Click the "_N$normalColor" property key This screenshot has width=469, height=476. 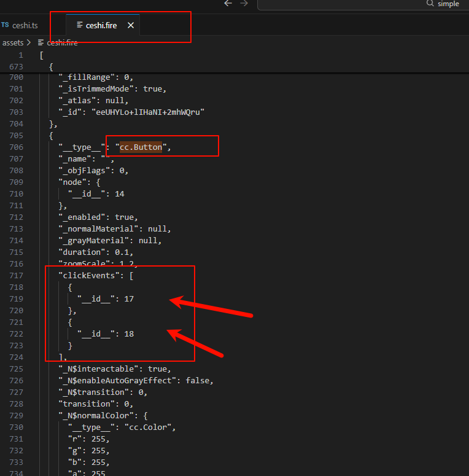coord(91,416)
